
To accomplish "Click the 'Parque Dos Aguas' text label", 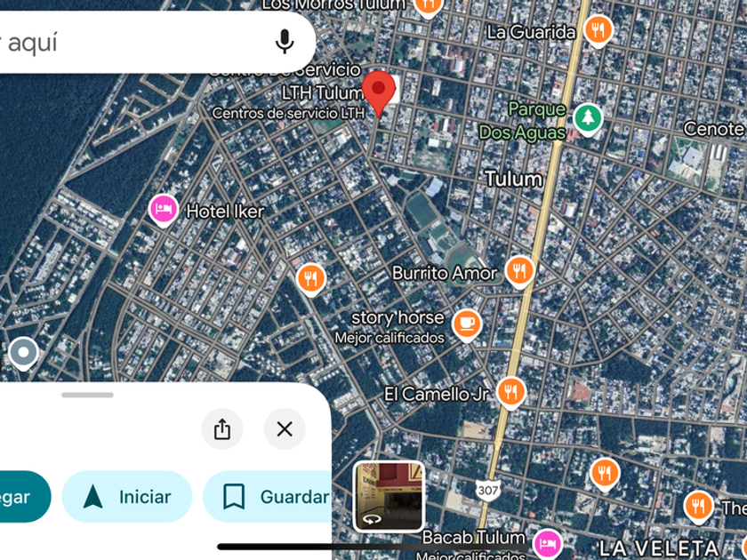I will pyautogui.click(x=523, y=121).
